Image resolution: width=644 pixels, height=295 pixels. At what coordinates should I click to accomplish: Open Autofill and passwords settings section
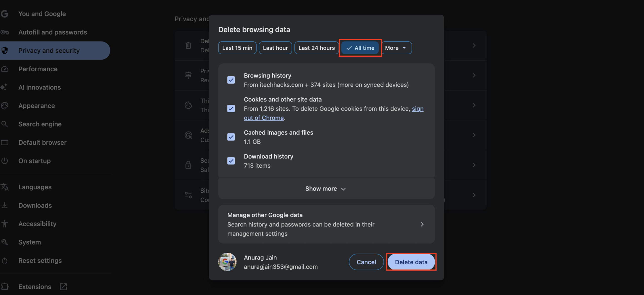tap(53, 32)
